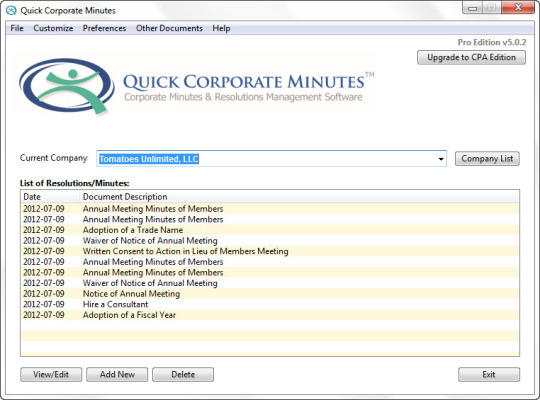Click the Add New button

point(117,375)
